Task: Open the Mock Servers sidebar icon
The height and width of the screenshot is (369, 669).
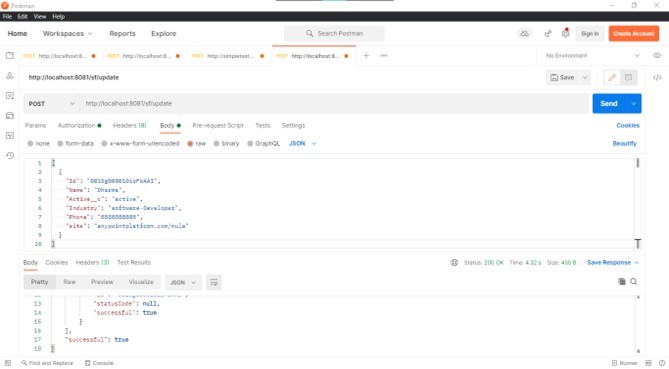Action: point(10,116)
